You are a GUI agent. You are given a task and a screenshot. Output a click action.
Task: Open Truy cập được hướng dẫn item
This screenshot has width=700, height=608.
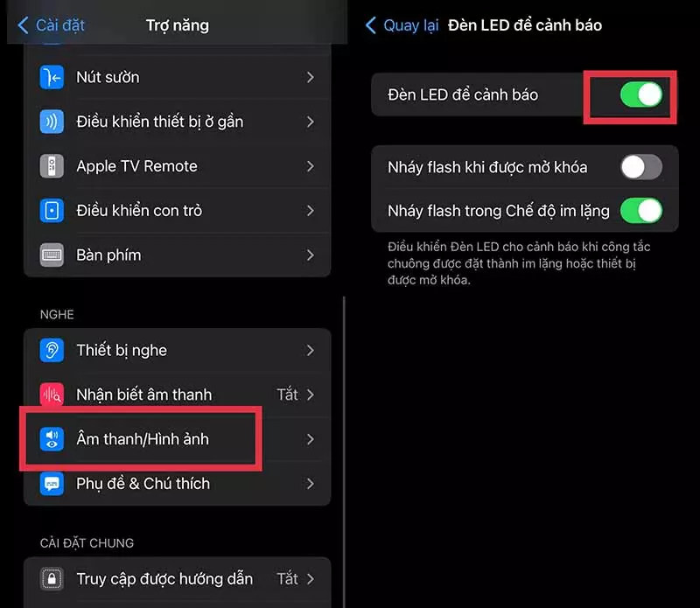click(178, 579)
